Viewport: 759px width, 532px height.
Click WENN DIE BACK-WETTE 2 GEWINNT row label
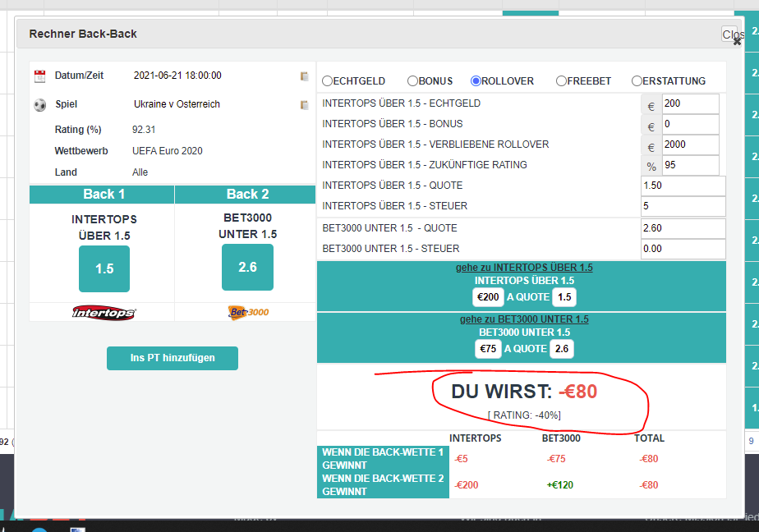point(383,485)
